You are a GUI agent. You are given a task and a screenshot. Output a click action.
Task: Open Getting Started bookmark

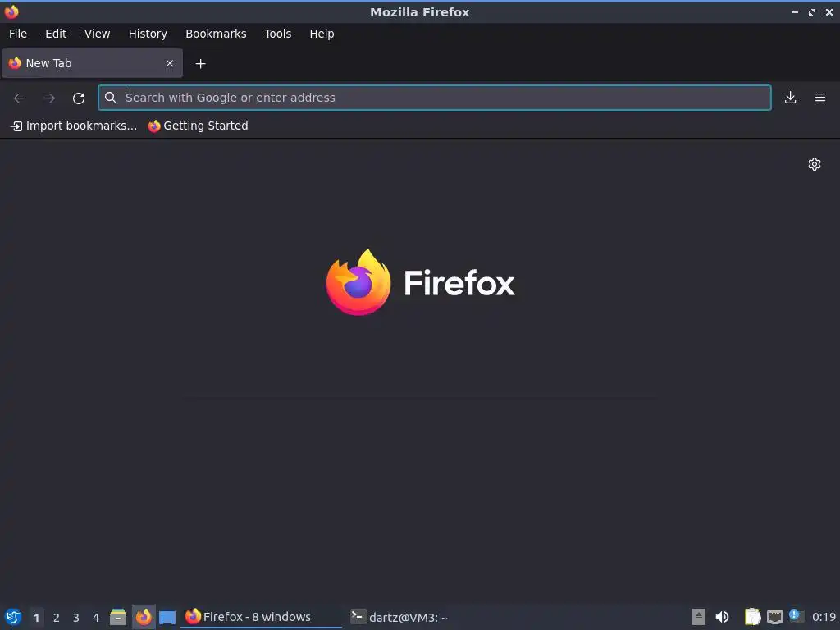tap(199, 126)
